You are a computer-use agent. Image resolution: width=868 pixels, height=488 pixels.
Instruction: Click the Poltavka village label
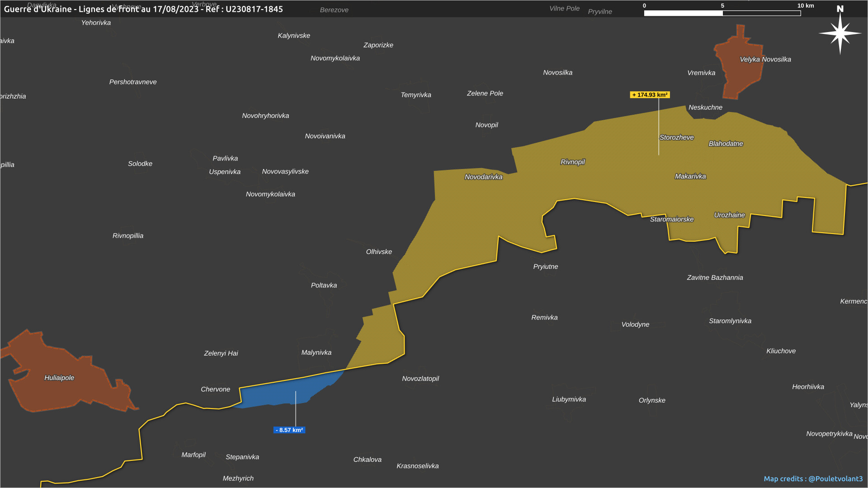pyautogui.click(x=324, y=285)
